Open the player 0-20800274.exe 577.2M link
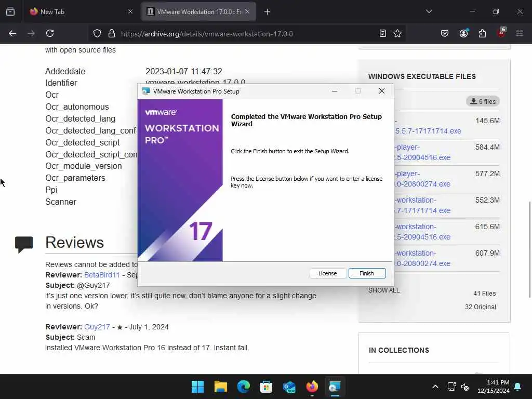 point(422,179)
